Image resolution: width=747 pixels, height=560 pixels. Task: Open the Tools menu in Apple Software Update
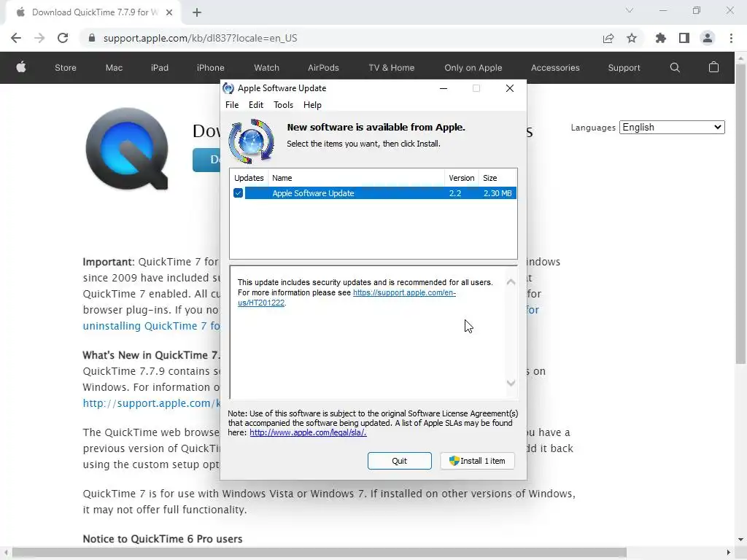click(284, 105)
